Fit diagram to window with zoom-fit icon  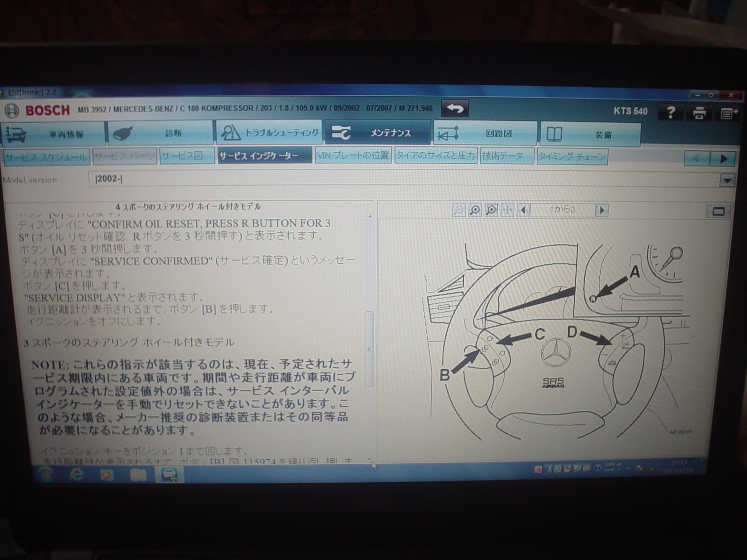coord(491,210)
